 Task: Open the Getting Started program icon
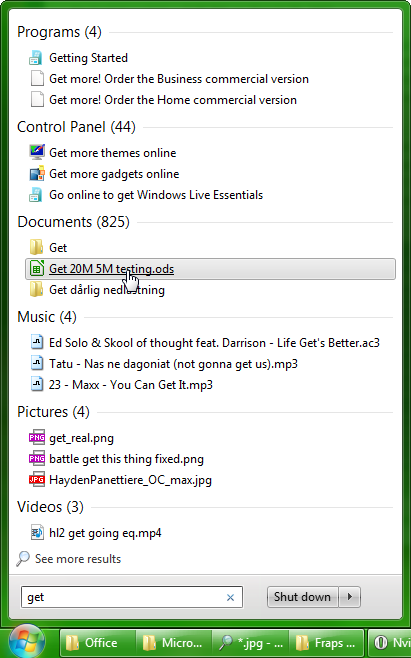[x=37, y=58]
